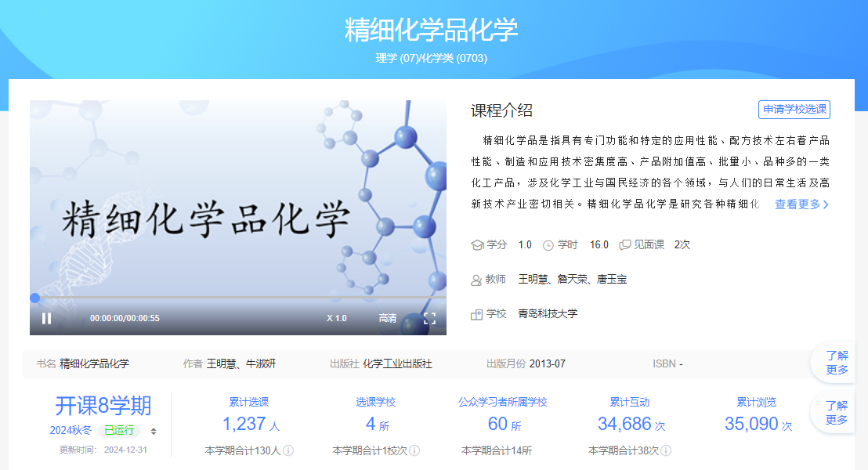Click publication date 2013-07
This screenshot has width=868, height=470.
pyautogui.click(x=548, y=363)
